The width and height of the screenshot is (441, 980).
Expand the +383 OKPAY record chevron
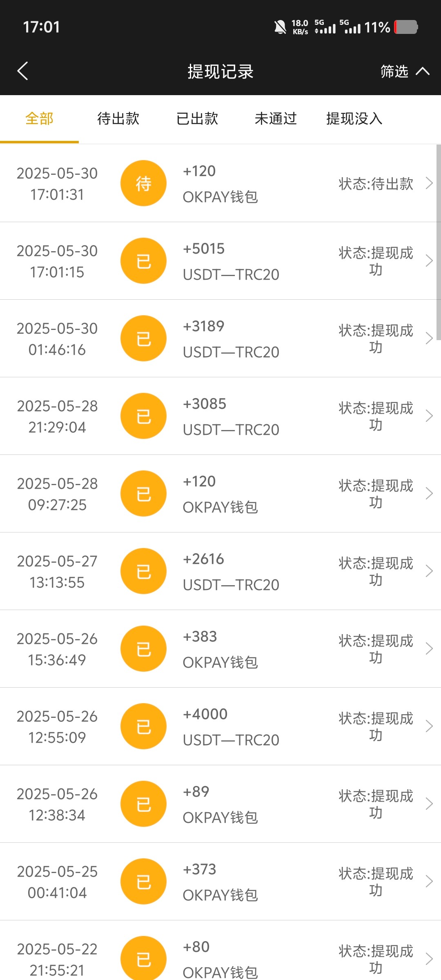coord(429,649)
